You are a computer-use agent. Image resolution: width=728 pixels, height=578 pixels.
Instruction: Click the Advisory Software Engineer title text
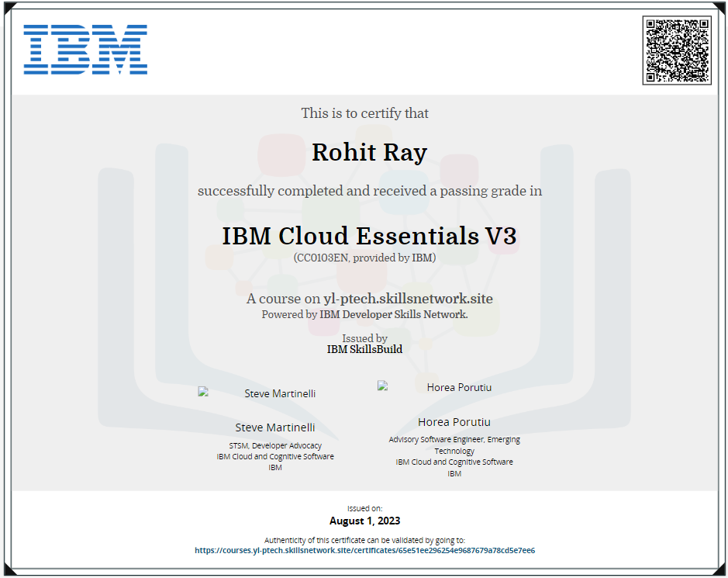[454, 440]
